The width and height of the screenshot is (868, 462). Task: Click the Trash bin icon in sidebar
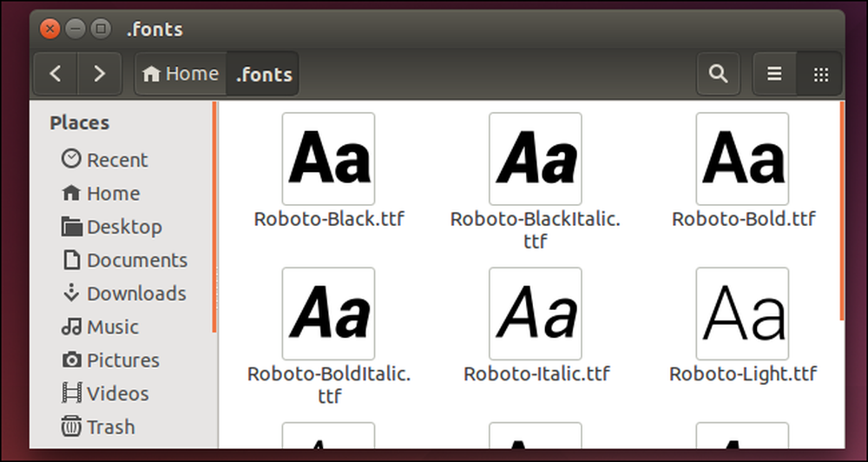point(71,426)
